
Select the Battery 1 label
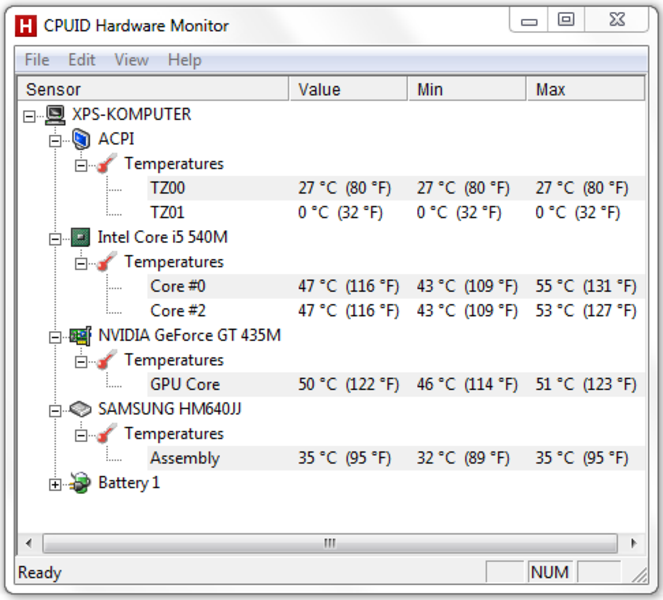click(x=129, y=483)
